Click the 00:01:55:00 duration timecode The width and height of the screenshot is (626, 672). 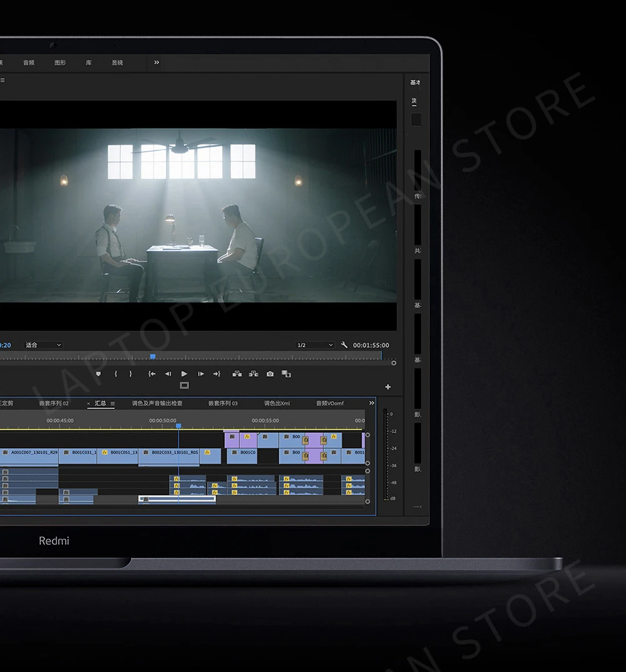pos(371,345)
